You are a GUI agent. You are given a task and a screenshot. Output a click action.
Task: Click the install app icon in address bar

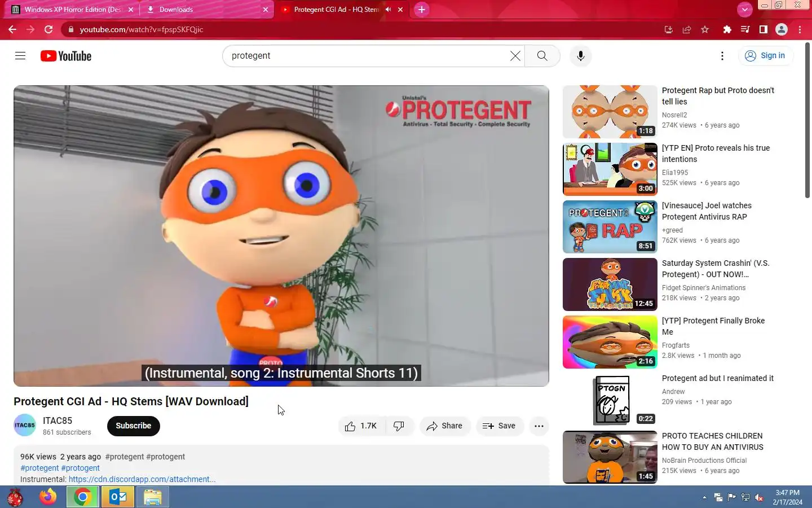tap(669, 29)
